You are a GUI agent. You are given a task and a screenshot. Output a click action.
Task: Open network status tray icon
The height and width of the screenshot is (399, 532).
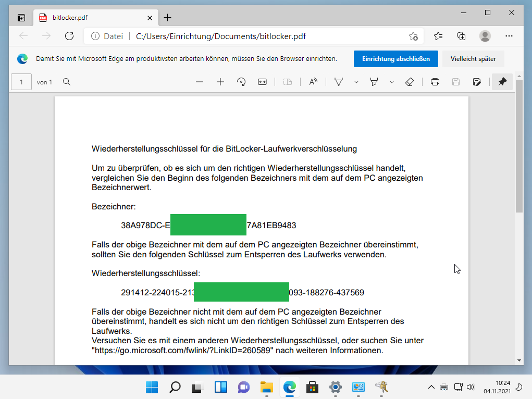459,387
